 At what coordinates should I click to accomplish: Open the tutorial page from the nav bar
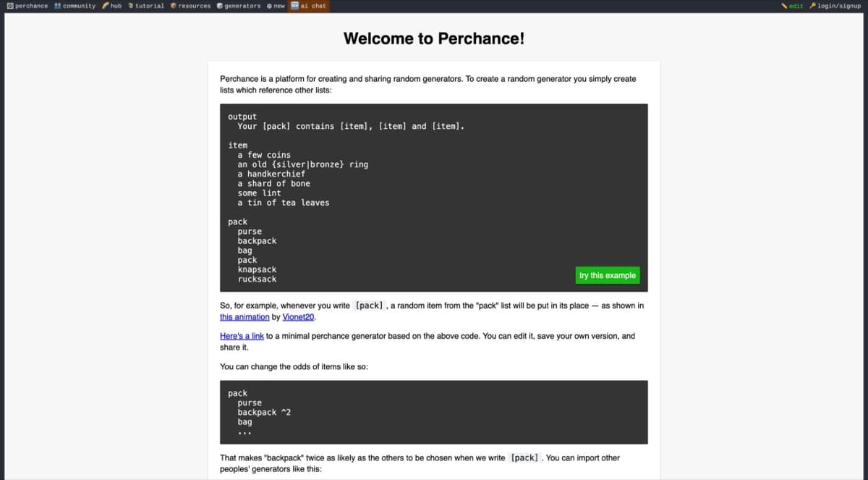pyautogui.click(x=150, y=6)
